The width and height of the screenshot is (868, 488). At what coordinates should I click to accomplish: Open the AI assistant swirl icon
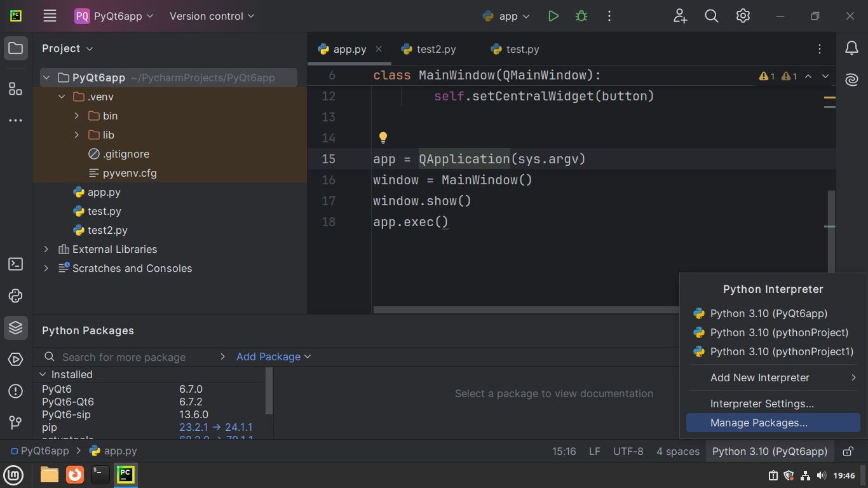pos(851,79)
